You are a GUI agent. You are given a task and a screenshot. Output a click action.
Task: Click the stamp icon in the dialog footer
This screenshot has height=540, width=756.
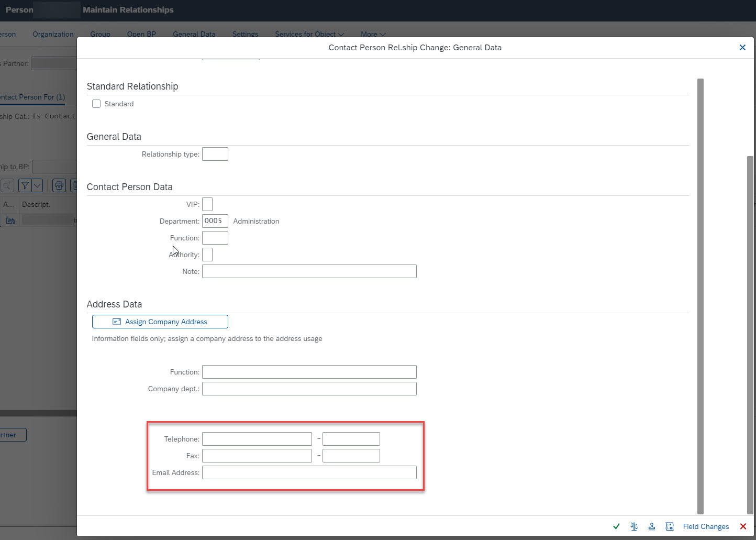(652, 526)
